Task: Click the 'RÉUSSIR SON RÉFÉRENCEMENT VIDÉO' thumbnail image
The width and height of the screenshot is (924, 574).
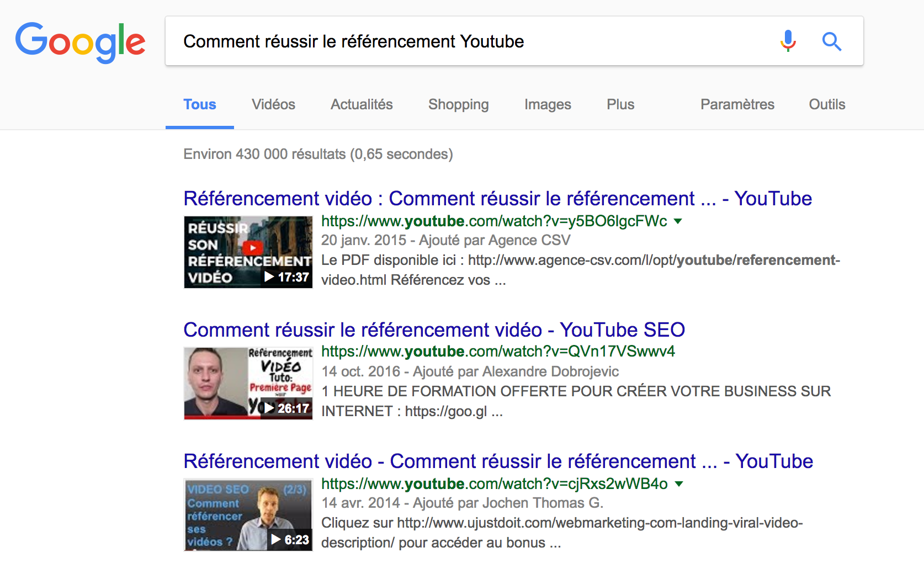Action: click(x=248, y=252)
